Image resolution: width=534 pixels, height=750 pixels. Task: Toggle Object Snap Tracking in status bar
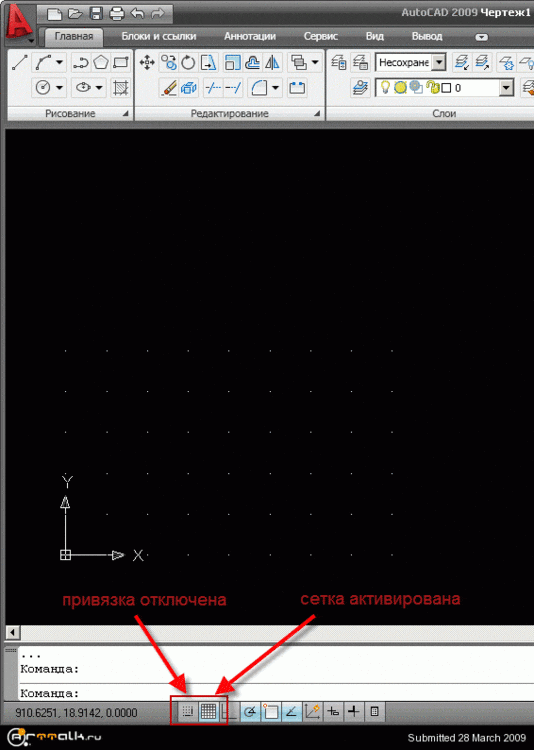[291, 712]
